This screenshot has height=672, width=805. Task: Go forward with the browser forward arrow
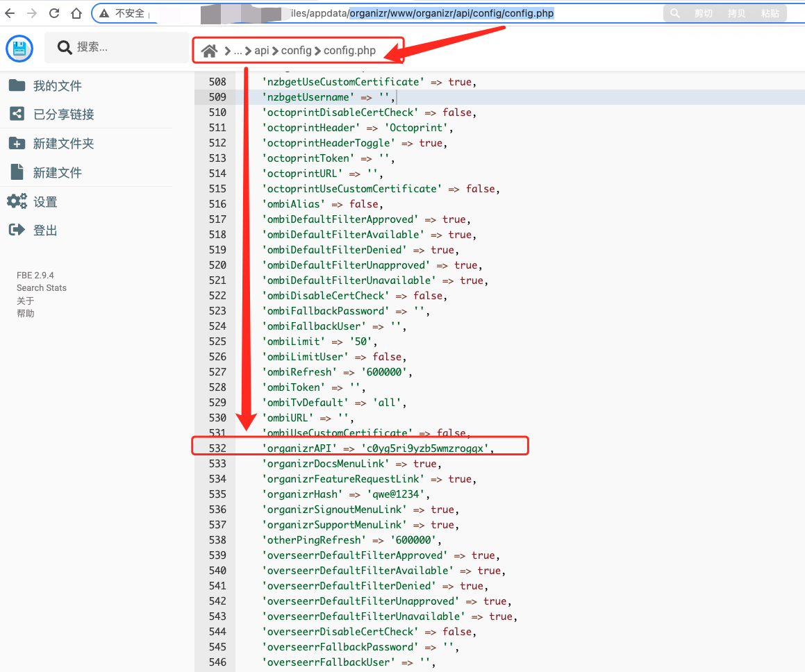32,13
